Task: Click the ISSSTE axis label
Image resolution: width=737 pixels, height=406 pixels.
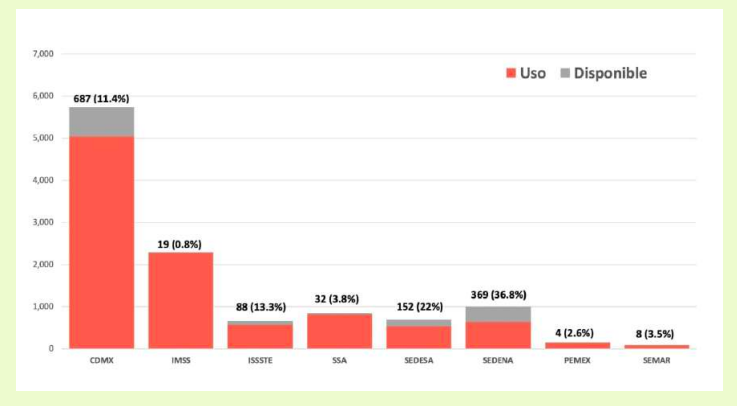Action: click(x=260, y=358)
